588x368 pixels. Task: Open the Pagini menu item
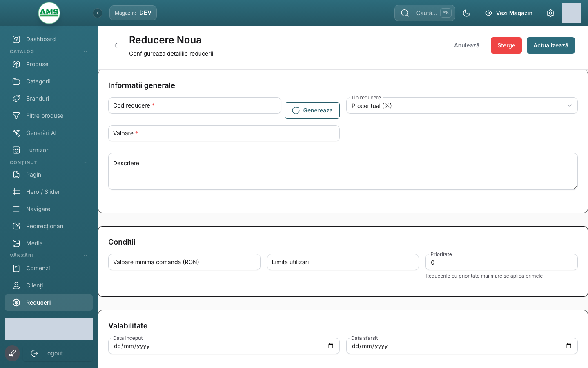[49, 175]
